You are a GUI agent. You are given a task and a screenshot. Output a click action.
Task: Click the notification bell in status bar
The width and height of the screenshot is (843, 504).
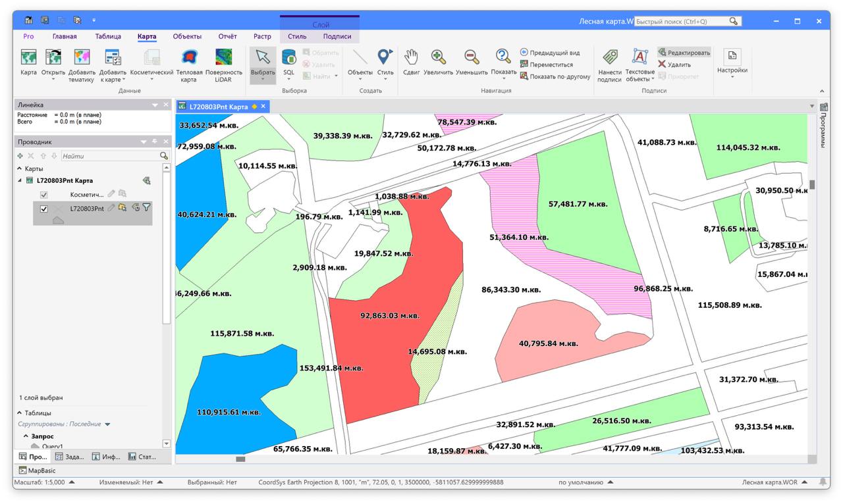click(x=823, y=482)
